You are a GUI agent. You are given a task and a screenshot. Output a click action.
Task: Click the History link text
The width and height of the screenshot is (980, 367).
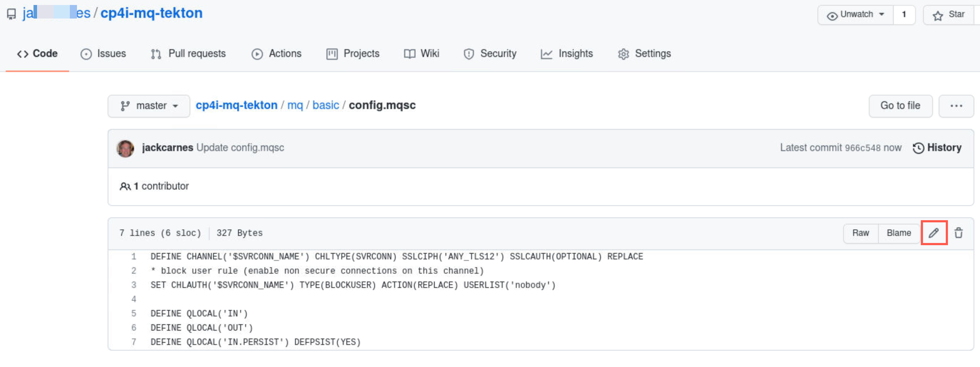[944, 148]
